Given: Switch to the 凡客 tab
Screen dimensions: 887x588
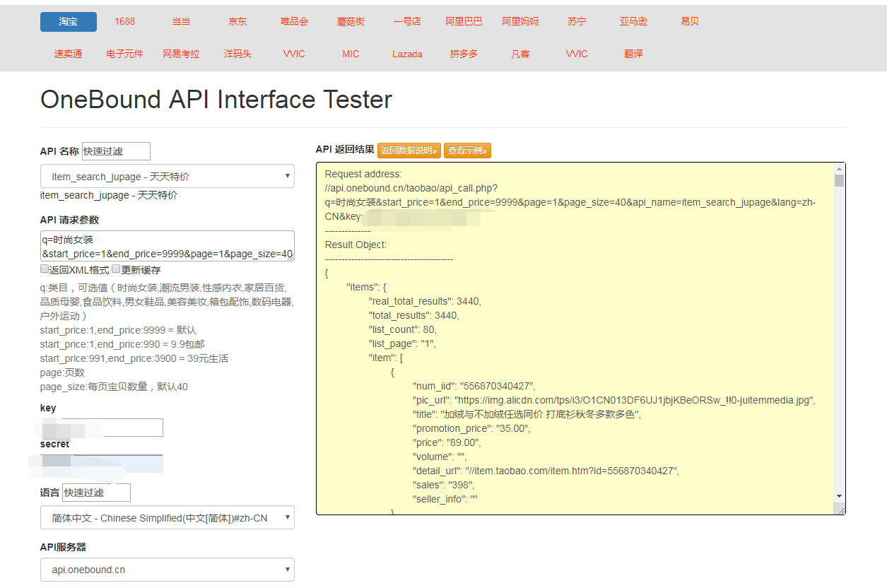Looking at the screenshot, I should tap(521, 54).
